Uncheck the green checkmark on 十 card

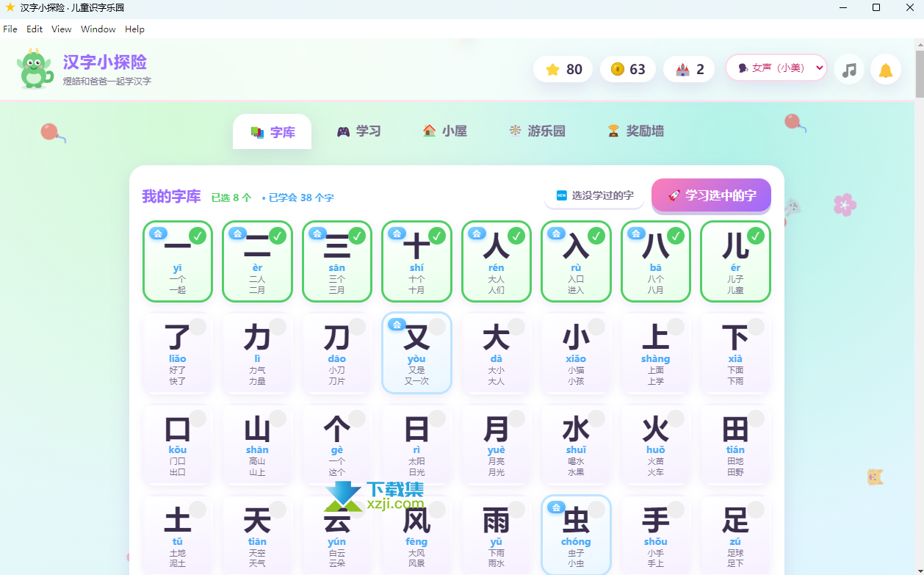[x=437, y=236]
